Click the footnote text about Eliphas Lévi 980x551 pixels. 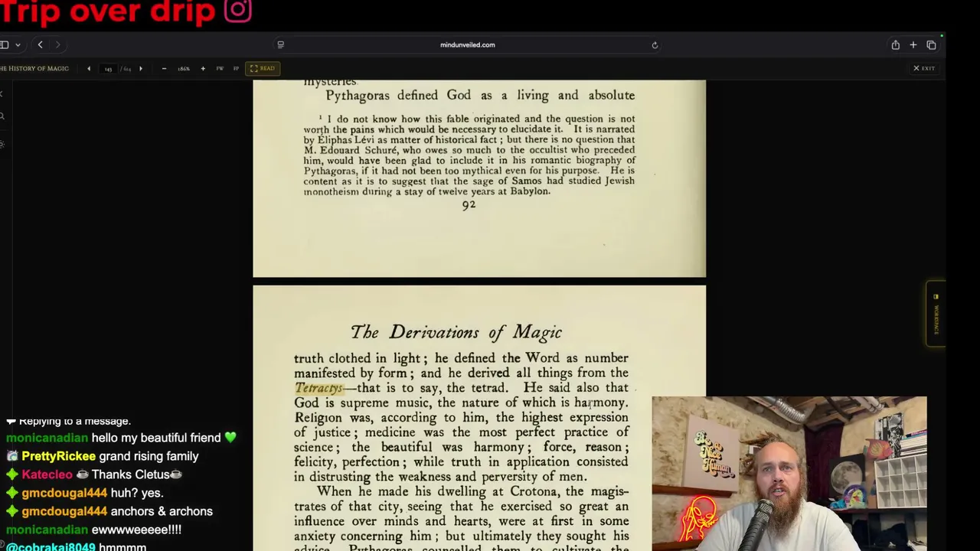point(469,155)
